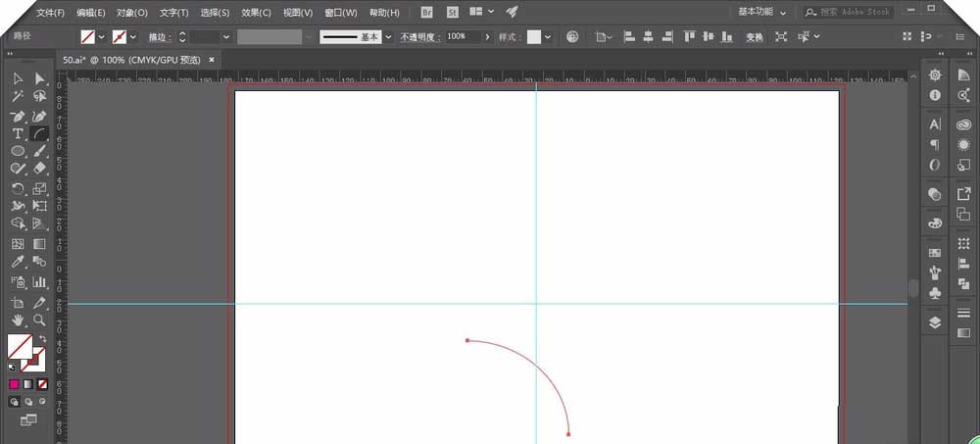The width and height of the screenshot is (980, 444).
Task: Select the Symbol Sprayer tool
Action: pyautogui.click(x=18, y=282)
